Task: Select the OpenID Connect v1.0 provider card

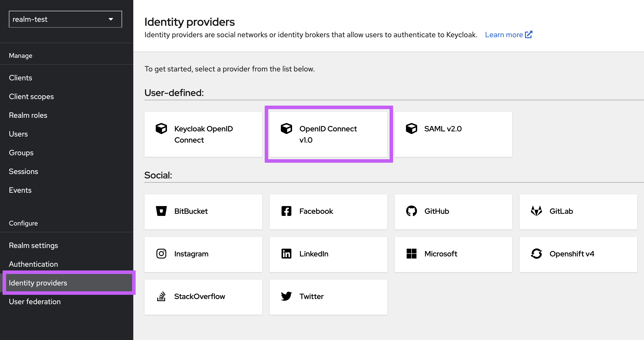Action: click(328, 134)
